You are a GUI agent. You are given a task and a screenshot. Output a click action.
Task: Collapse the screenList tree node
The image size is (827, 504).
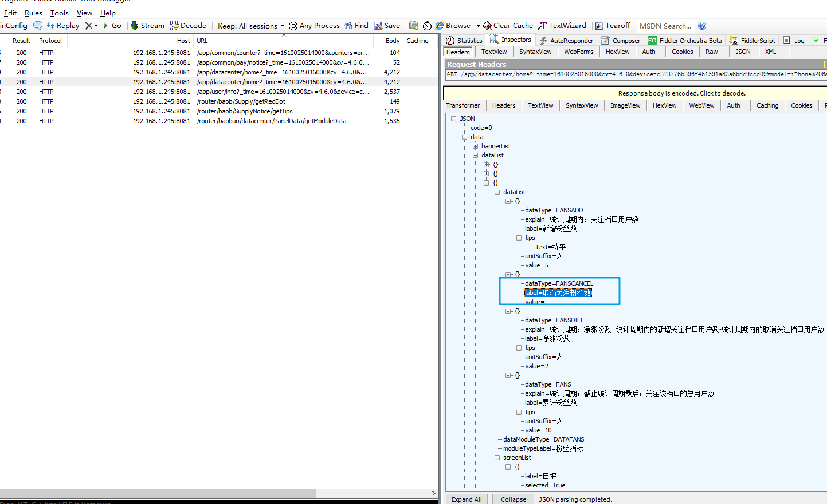pos(497,458)
